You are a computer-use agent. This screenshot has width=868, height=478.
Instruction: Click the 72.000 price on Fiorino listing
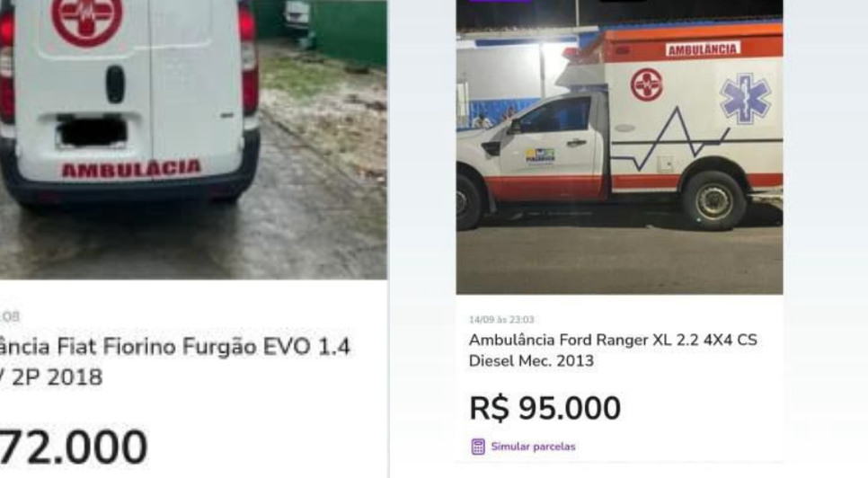pos(74,447)
